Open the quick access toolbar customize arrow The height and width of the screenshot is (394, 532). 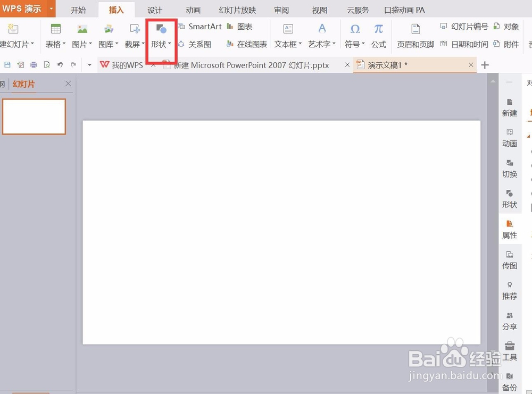pyautogui.click(x=89, y=64)
